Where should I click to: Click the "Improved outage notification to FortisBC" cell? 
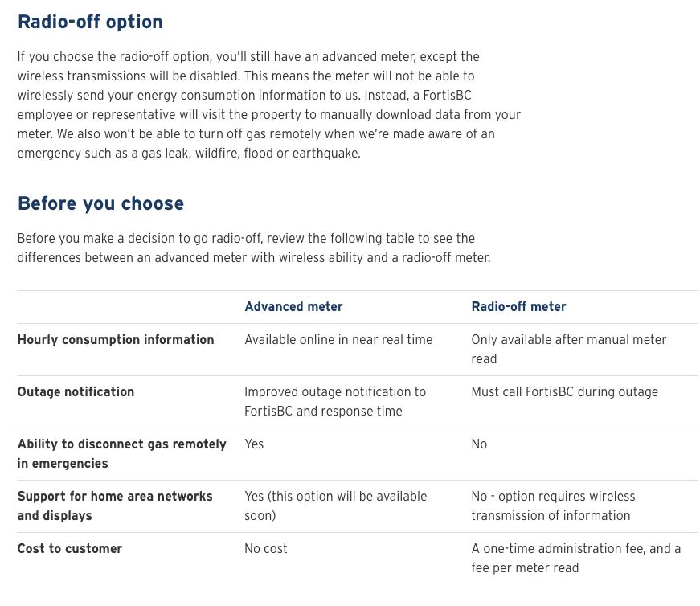click(x=334, y=401)
